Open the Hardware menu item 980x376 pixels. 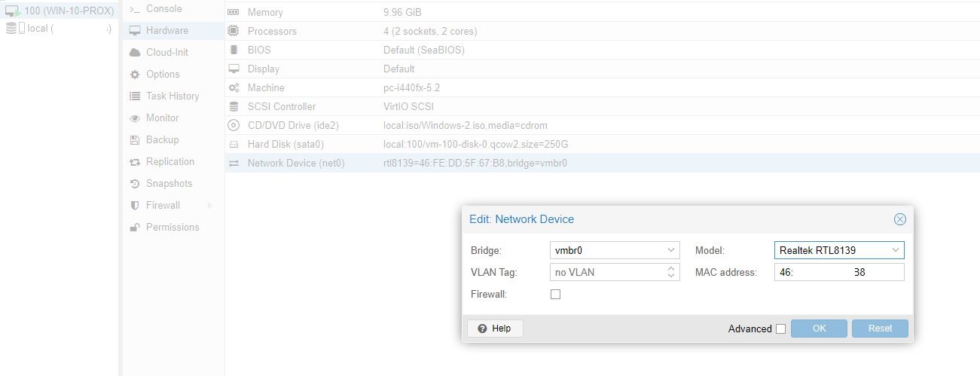pos(172,31)
